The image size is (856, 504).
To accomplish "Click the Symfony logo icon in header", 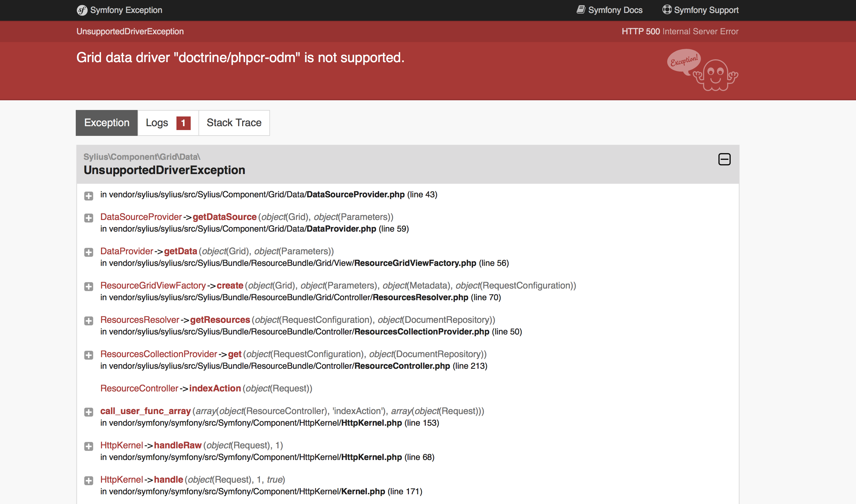I will click(x=82, y=10).
